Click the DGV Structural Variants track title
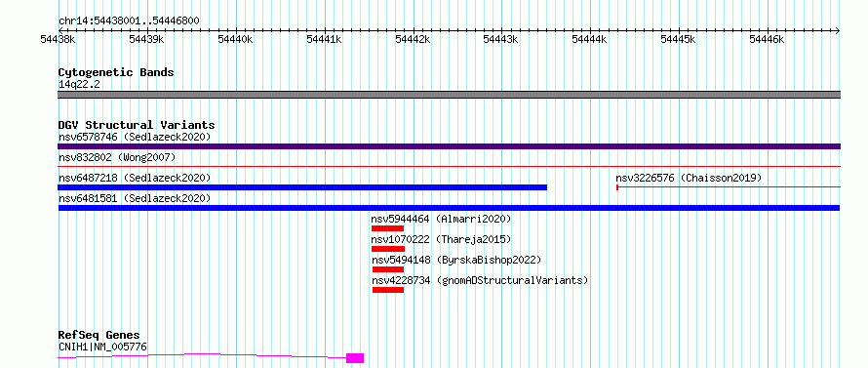The image size is (868, 368). pyautogui.click(x=137, y=125)
